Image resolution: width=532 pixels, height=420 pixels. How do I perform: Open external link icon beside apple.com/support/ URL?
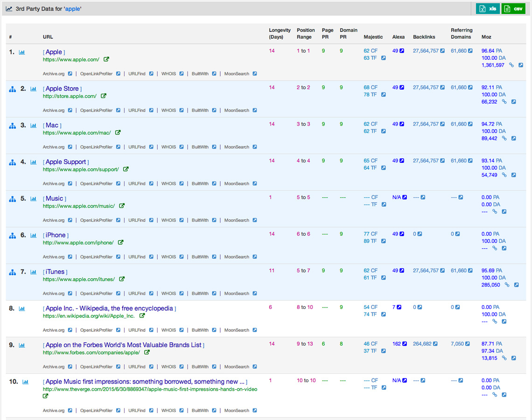coord(126,169)
